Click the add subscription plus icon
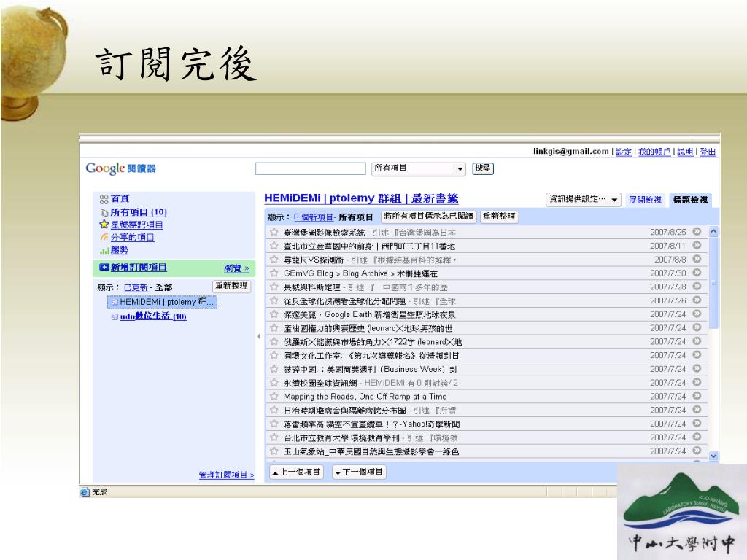 click(104, 267)
